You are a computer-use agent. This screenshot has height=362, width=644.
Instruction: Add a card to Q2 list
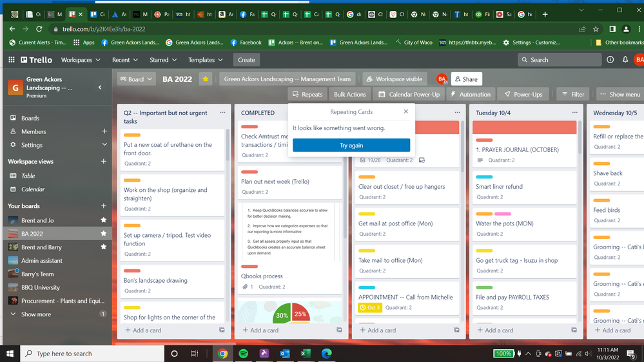click(143, 330)
